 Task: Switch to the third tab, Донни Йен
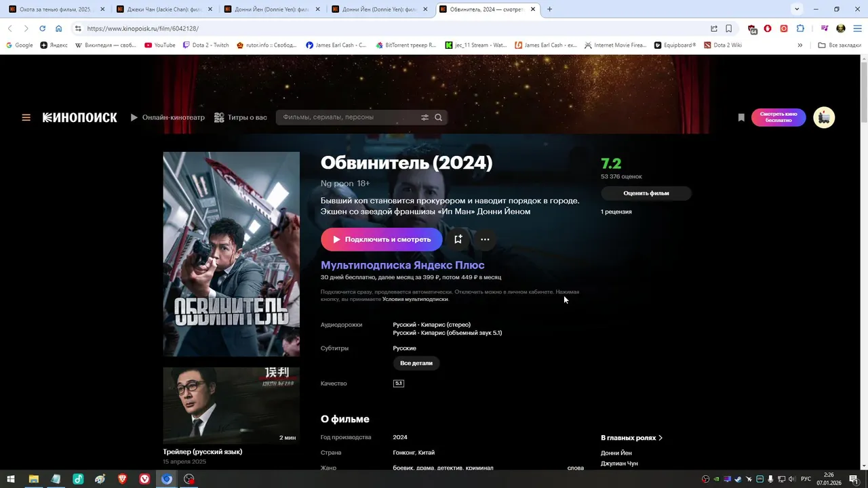[x=270, y=9]
